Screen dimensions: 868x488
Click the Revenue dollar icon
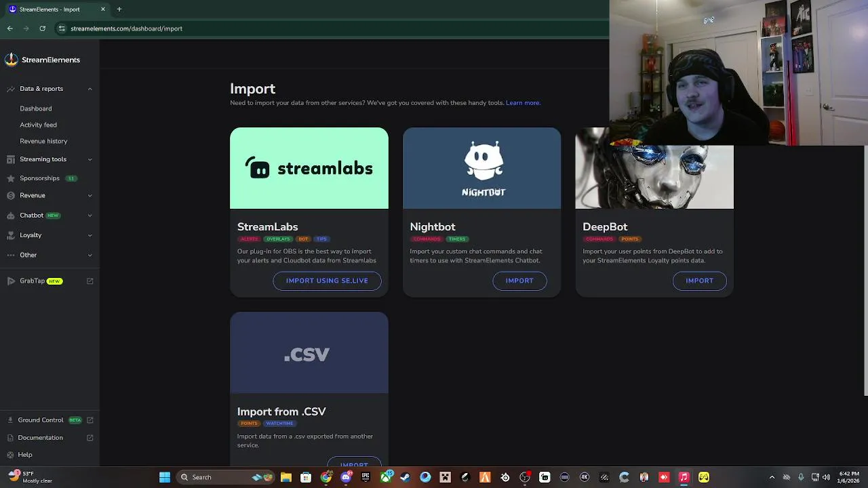click(11, 195)
